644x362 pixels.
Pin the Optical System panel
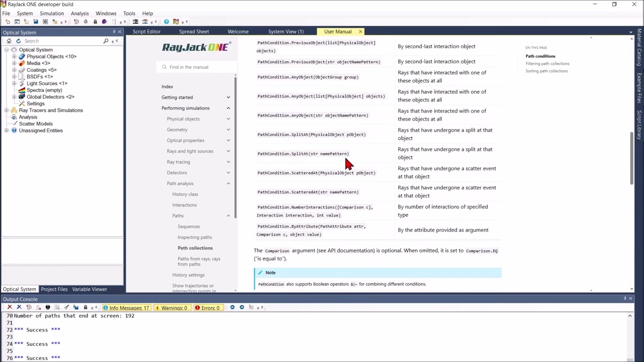point(114,32)
